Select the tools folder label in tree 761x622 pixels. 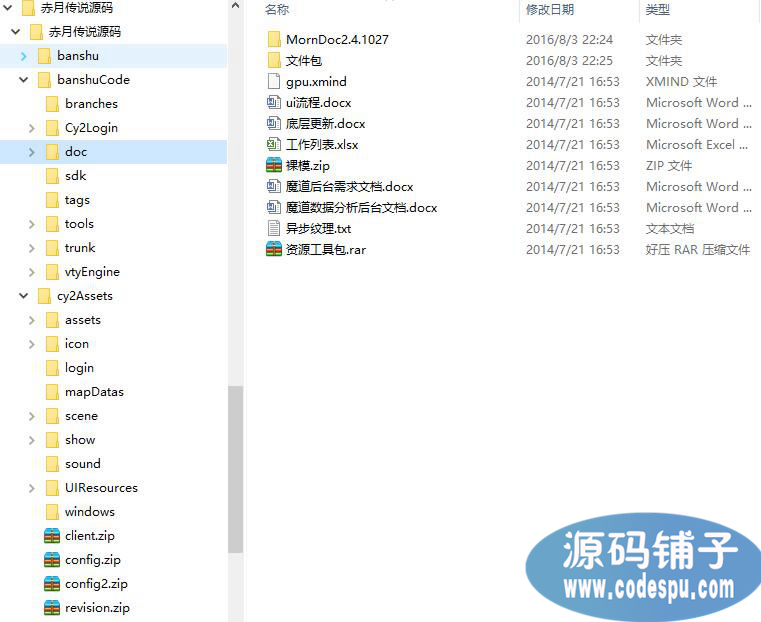[x=79, y=224]
